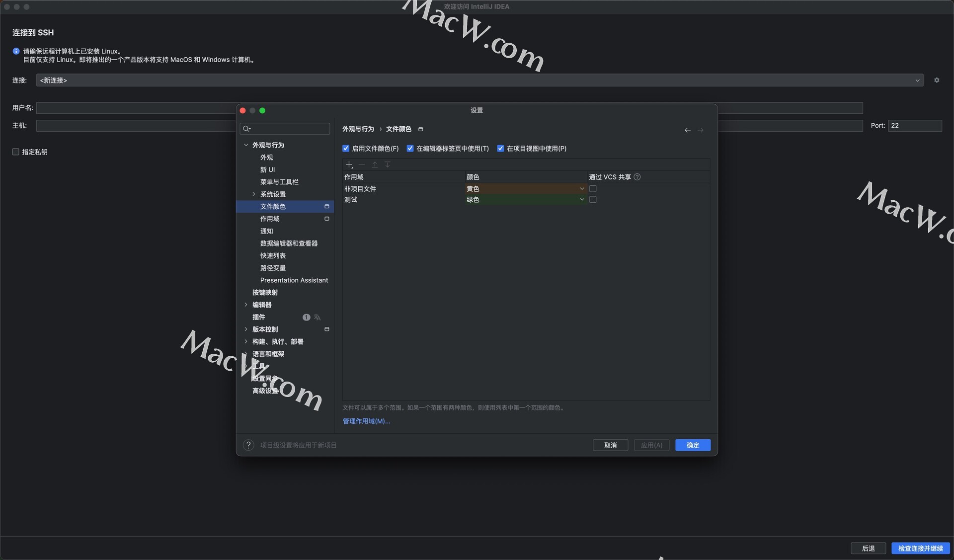Image resolution: width=954 pixels, height=560 pixels.
Task: Click the 作用域 column header
Action: coord(403,177)
